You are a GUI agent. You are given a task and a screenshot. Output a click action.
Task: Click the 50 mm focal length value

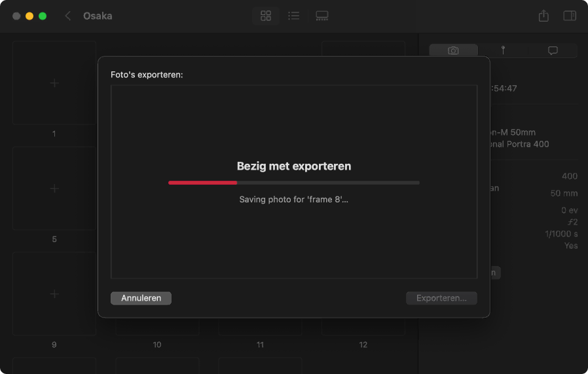[564, 193]
